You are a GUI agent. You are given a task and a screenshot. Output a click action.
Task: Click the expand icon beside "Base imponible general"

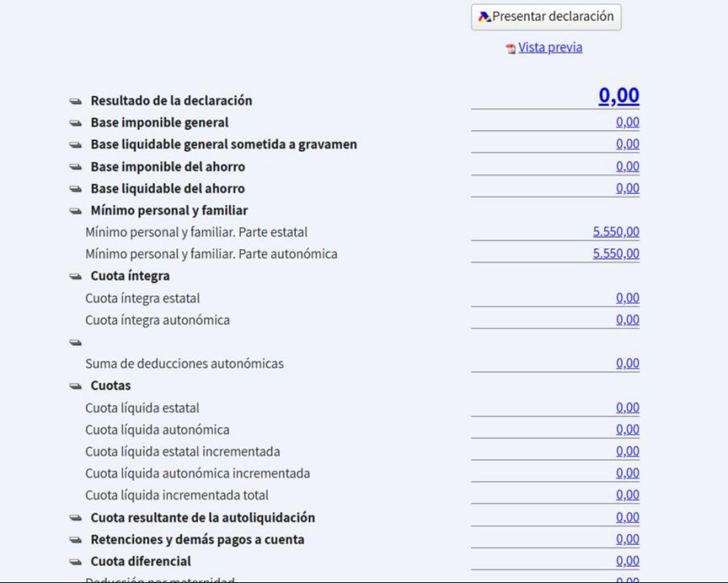coord(74,122)
